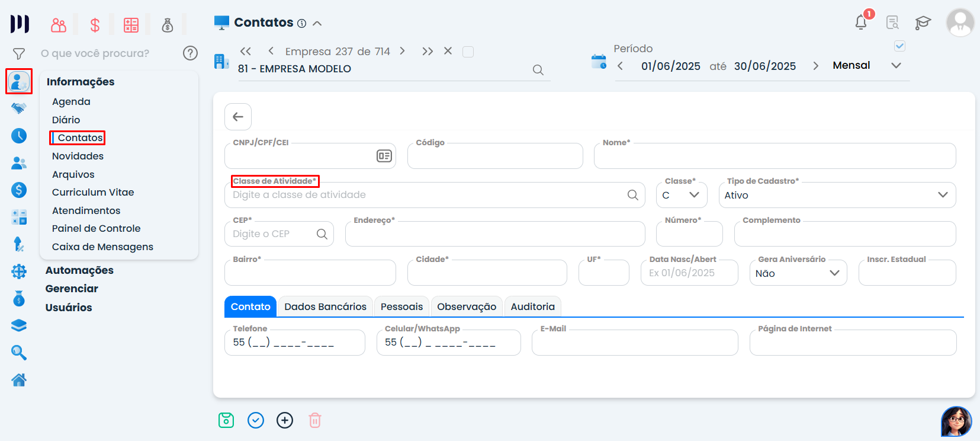Click the ID card icon in CNPJ/CPF/CEI field

(x=384, y=156)
